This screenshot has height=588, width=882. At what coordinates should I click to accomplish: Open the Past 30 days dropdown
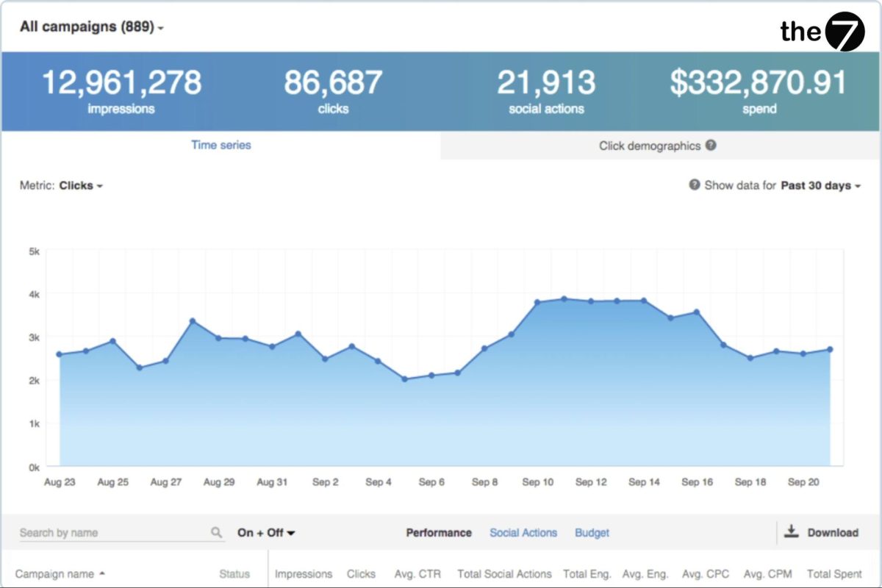click(x=820, y=186)
